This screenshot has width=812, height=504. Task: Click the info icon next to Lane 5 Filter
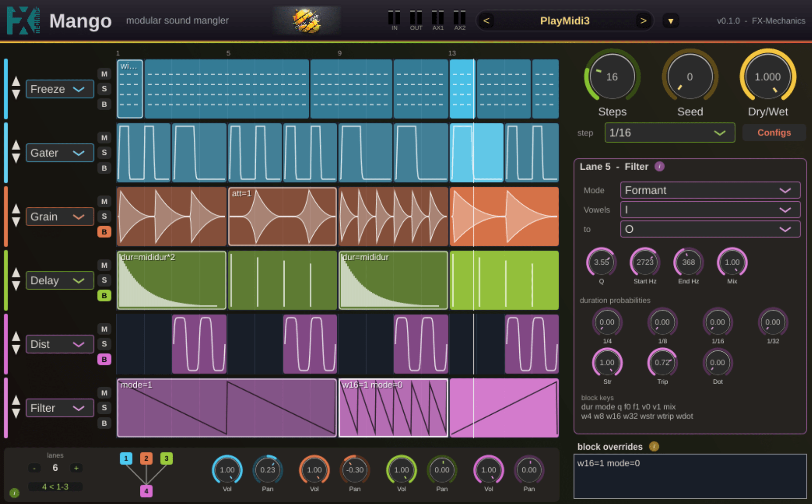(x=660, y=167)
